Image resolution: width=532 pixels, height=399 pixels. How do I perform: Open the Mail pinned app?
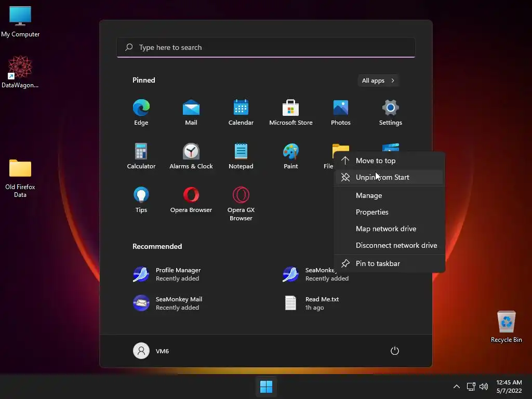[191, 112]
